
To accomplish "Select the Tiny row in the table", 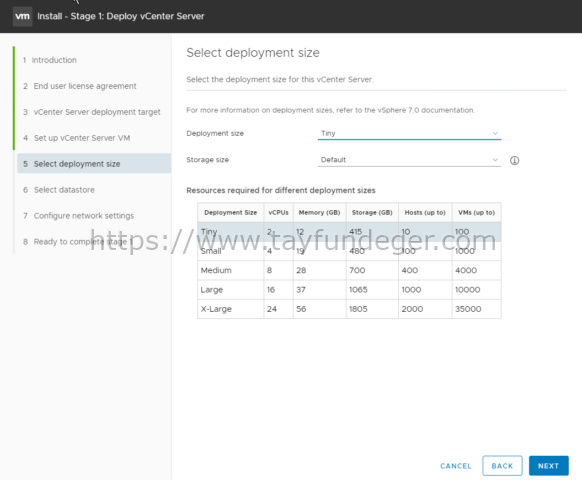I will (349, 232).
